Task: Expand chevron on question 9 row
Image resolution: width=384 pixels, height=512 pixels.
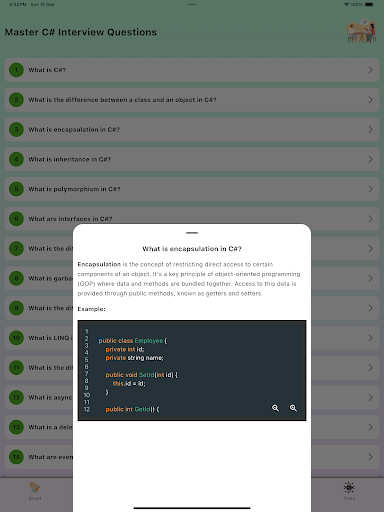Action: pyautogui.click(x=370, y=308)
